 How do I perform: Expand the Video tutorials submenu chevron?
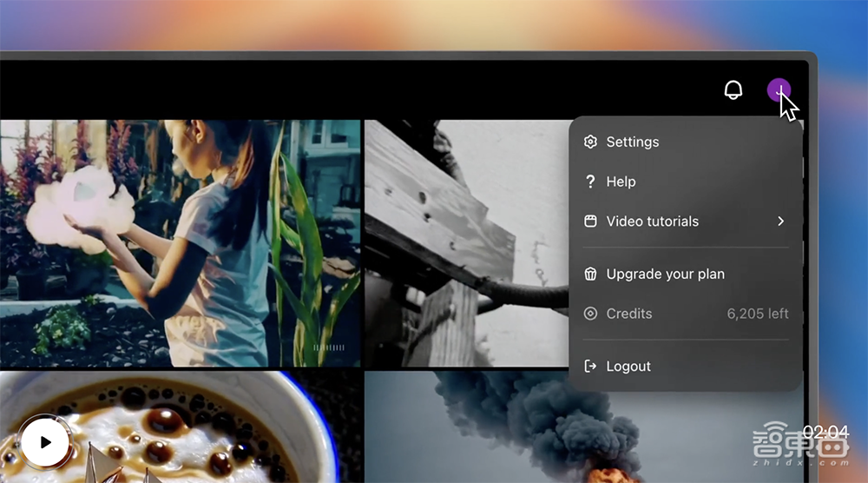tap(780, 222)
